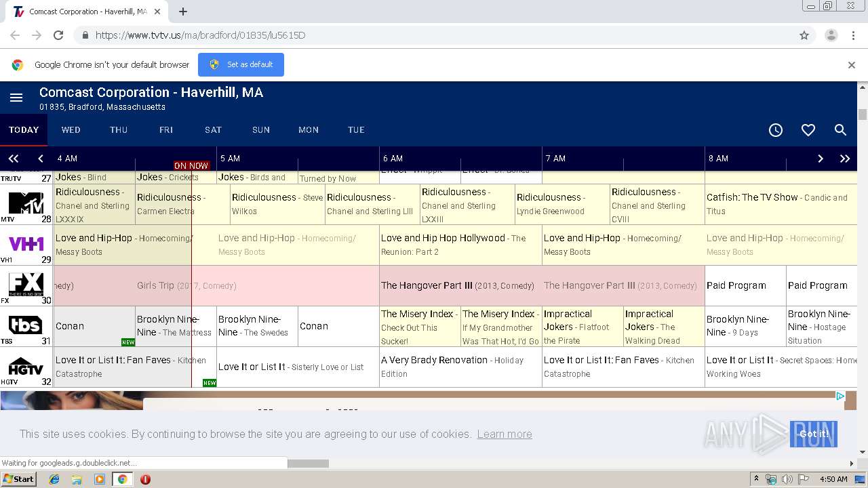The image size is (868, 488).
Task: Open Love It or List It - Sisterly Love listing
Action: (x=298, y=367)
